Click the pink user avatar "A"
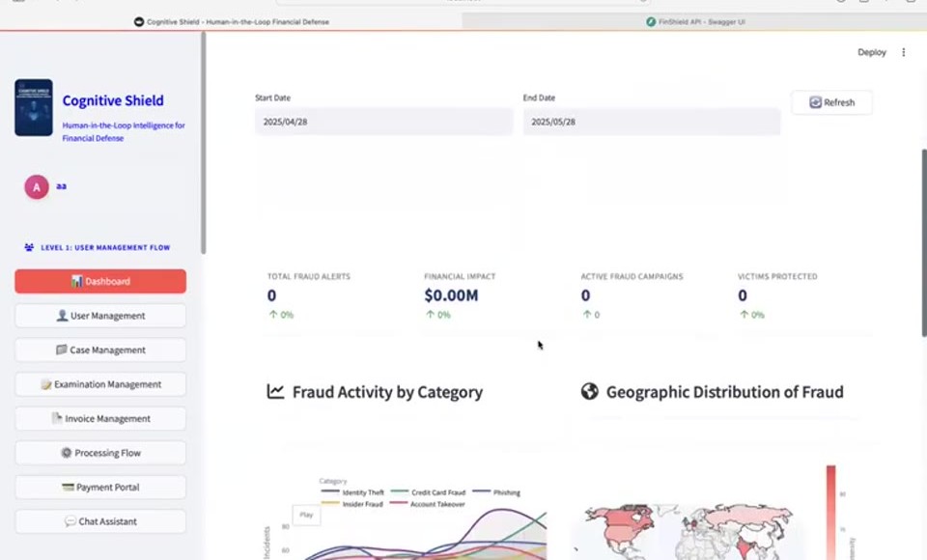927x560 pixels. (37, 187)
